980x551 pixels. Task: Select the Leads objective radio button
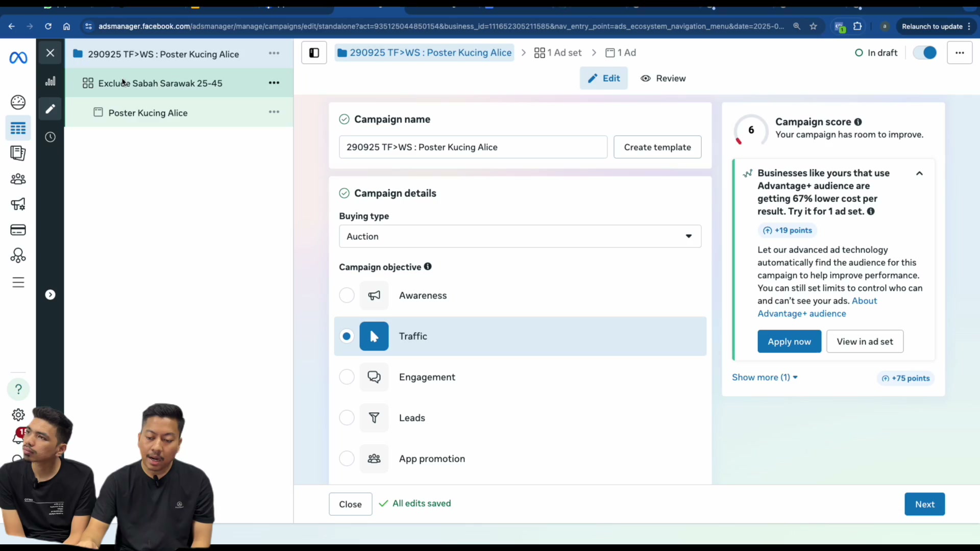coord(347,417)
